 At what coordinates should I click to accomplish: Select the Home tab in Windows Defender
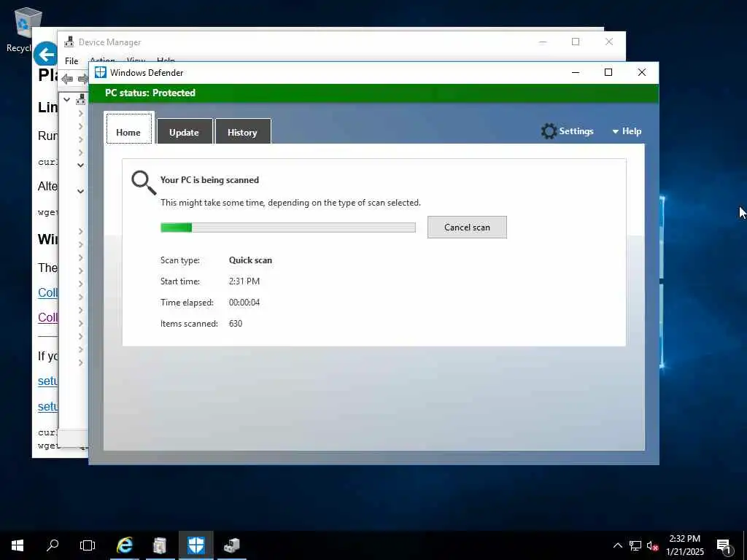[x=128, y=128]
